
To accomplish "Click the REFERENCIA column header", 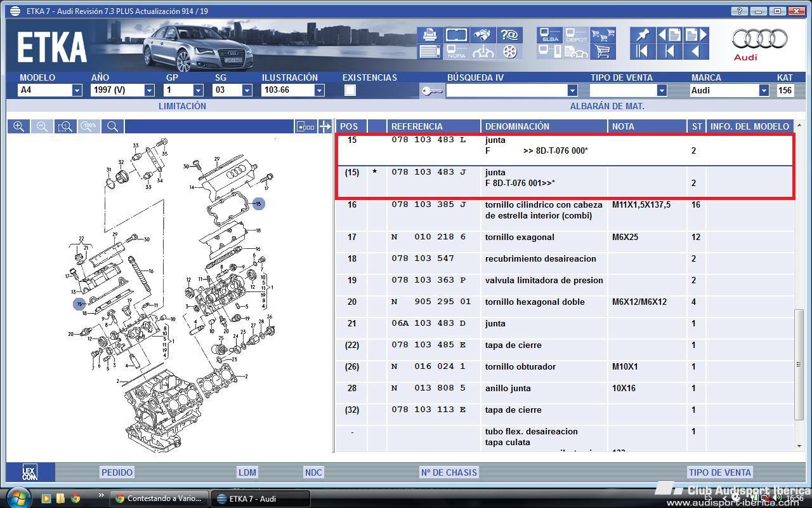I will 433,126.
